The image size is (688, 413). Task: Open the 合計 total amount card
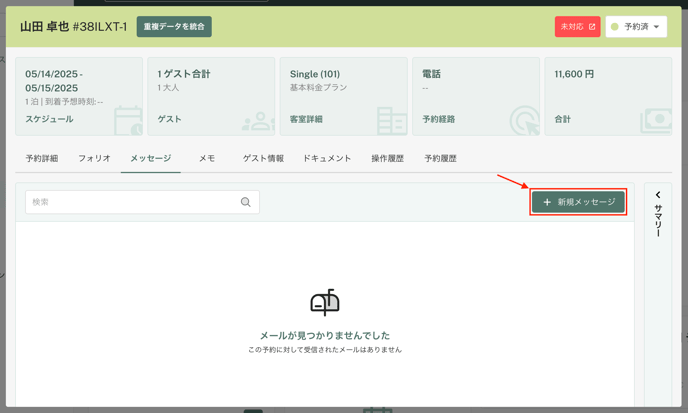coord(608,97)
